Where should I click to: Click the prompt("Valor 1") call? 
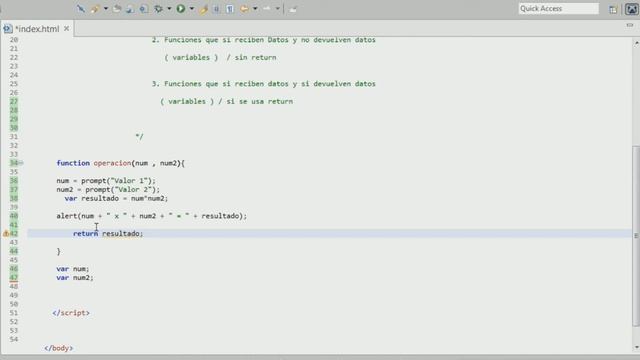118,181
